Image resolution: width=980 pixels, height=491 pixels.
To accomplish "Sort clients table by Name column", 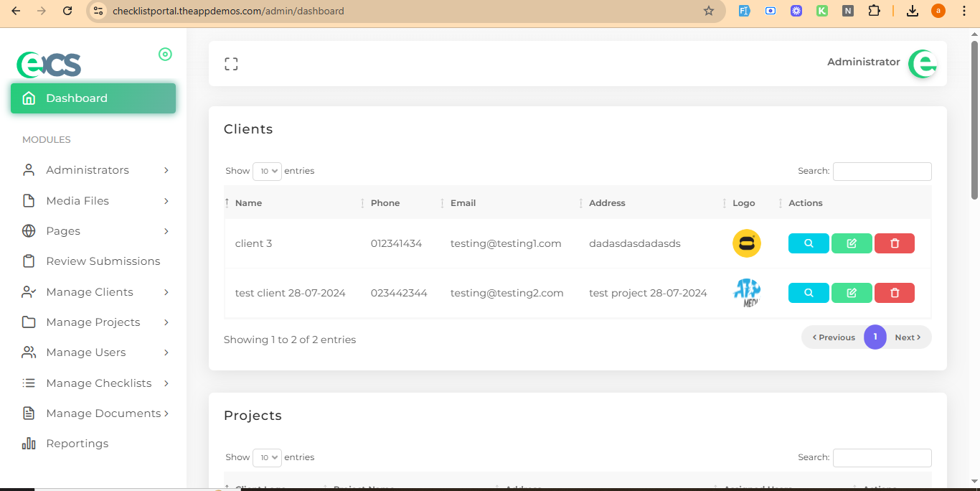I will pyautogui.click(x=248, y=203).
